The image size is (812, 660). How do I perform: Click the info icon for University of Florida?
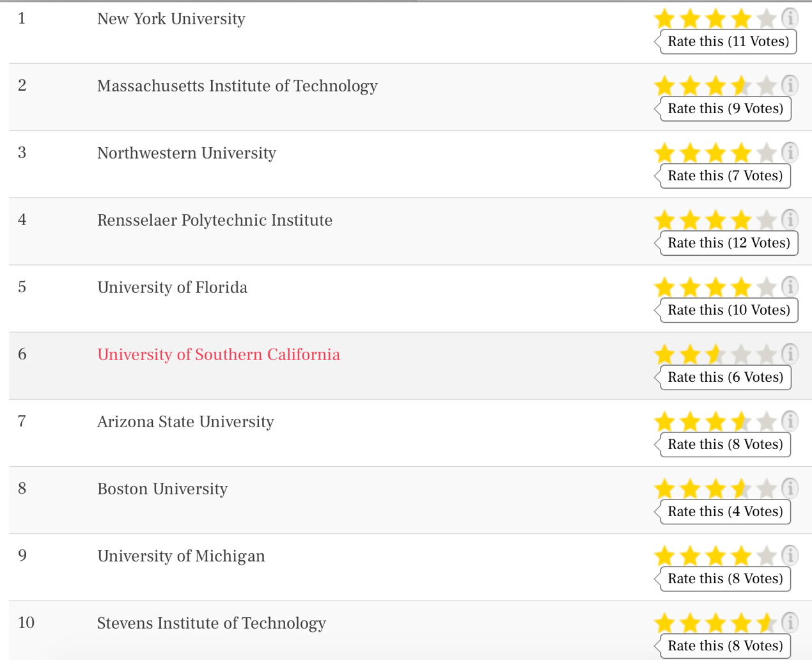(x=790, y=287)
